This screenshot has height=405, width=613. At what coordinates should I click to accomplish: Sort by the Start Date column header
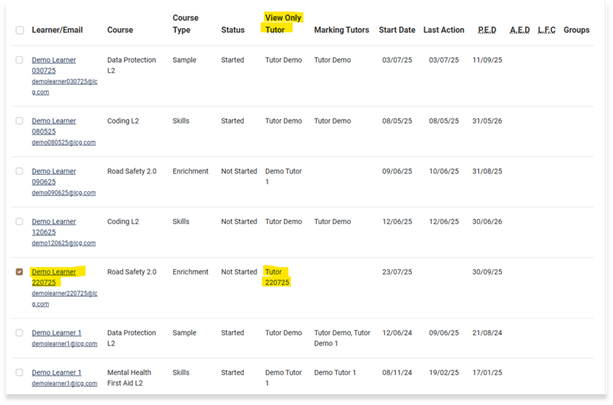[x=397, y=30]
